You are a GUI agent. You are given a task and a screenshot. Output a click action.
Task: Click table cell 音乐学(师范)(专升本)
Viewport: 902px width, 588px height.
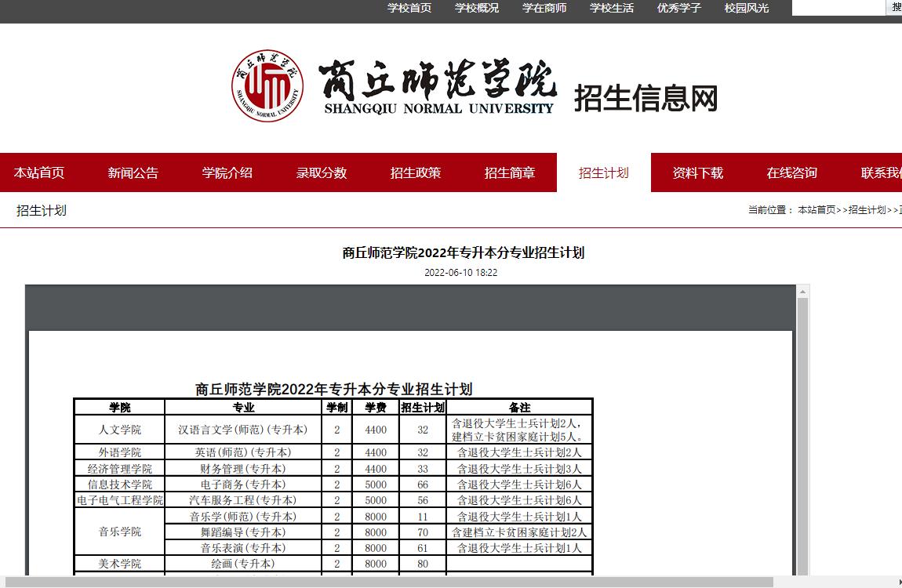pyautogui.click(x=243, y=516)
